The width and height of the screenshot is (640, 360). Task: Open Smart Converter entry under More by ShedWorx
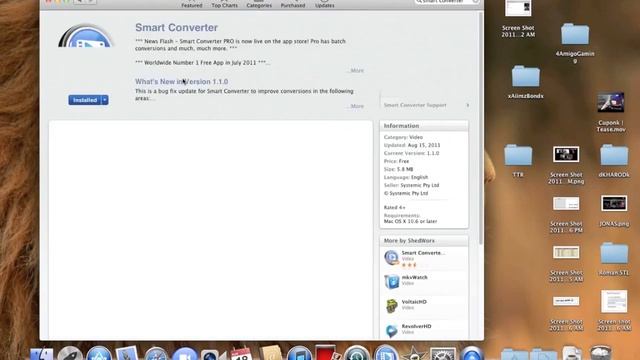coord(424,259)
